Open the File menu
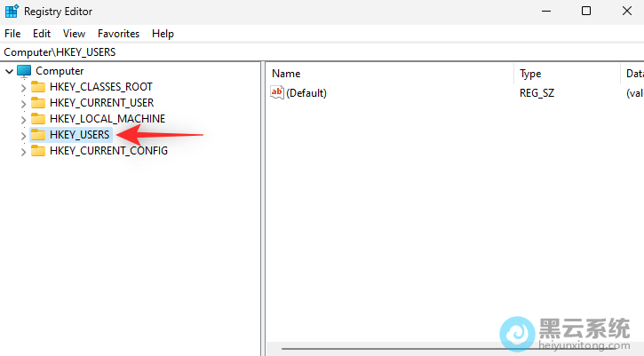Screen dimensions: 644x356 (12, 34)
